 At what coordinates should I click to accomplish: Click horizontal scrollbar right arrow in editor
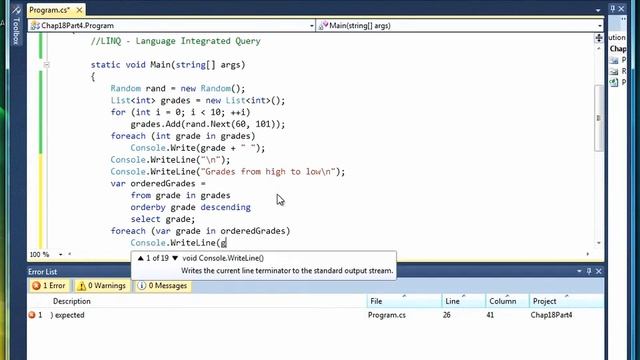point(588,254)
